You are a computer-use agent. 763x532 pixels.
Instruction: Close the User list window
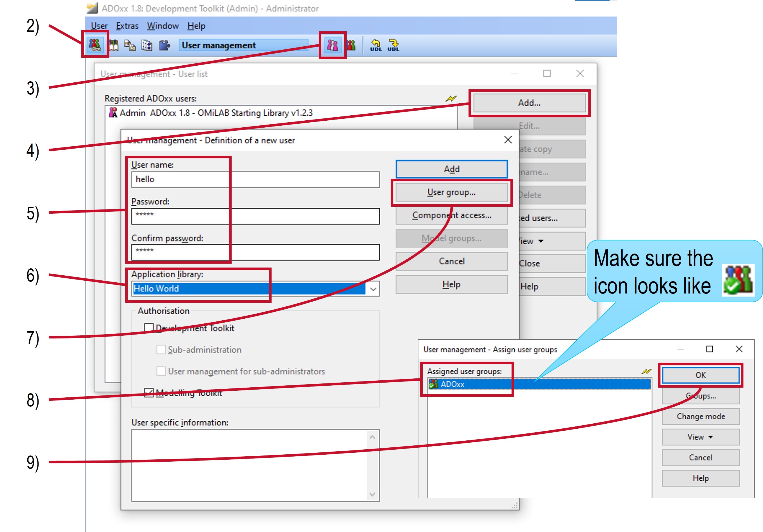click(x=580, y=73)
